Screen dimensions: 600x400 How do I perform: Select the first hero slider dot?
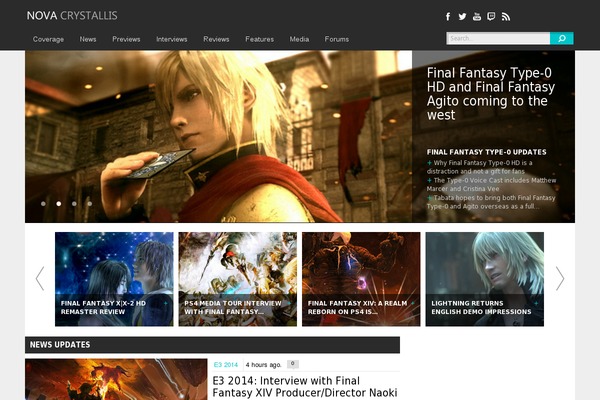[43, 204]
